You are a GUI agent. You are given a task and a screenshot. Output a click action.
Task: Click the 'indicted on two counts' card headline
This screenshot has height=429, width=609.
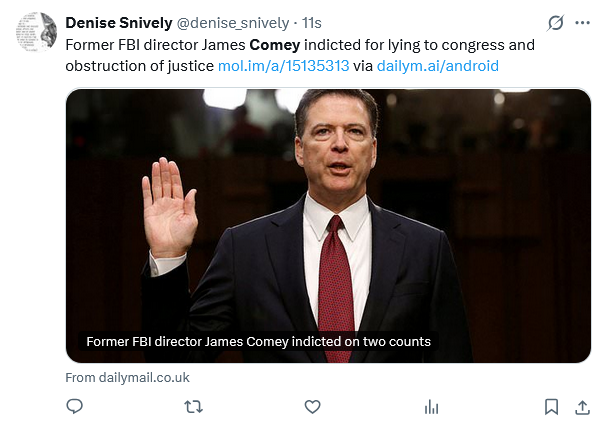pyautogui.click(x=259, y=341)
